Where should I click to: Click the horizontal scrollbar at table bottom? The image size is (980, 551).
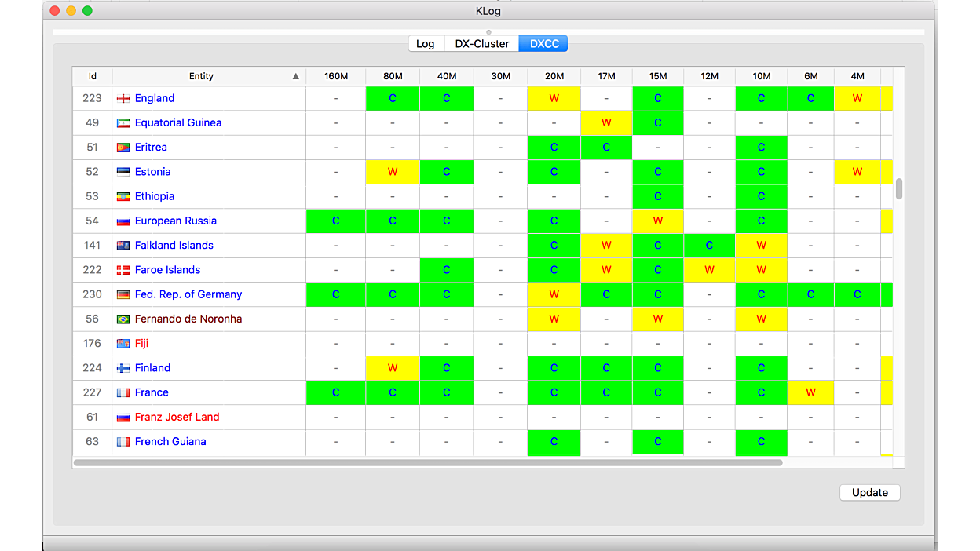pyautogui.click(x=428, y=463)
